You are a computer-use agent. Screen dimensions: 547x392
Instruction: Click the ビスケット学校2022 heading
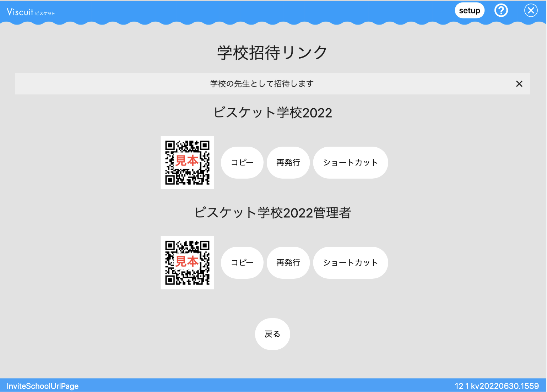273,113
